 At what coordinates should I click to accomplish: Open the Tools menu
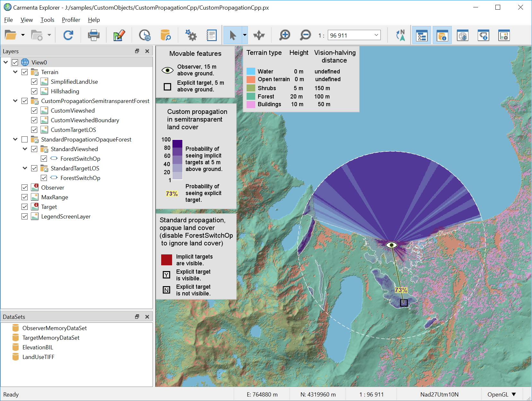pyautogui.click(x=47, y=20)
